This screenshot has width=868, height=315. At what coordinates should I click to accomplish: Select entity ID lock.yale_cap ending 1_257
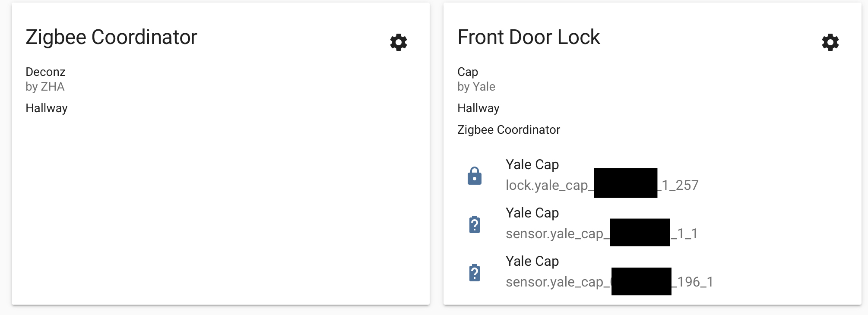[602, 185]
